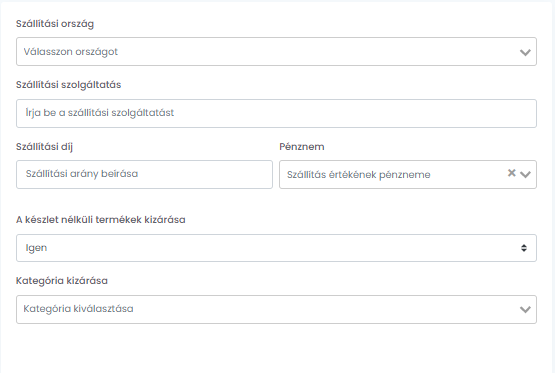This screenshot has width=555, height=373.
Task: Open the 'Válasszon országot' country selector
Action: click(276, 52)
